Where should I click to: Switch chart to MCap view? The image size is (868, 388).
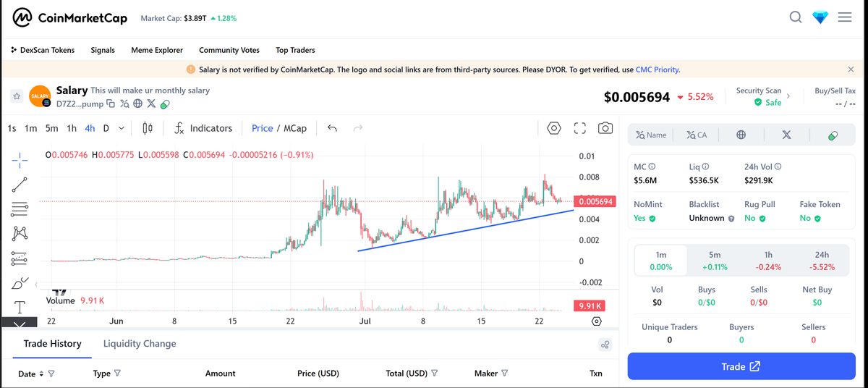294,128
